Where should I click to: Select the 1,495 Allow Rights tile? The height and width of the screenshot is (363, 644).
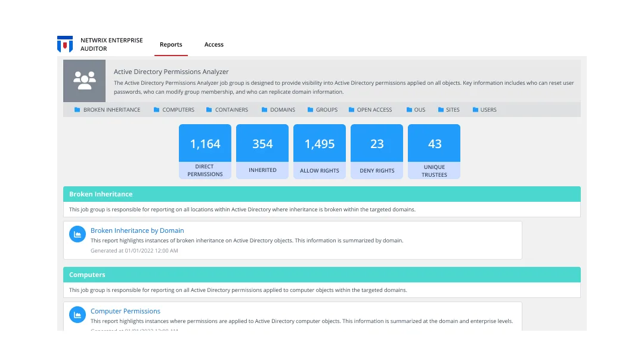(x=320, y=151)
